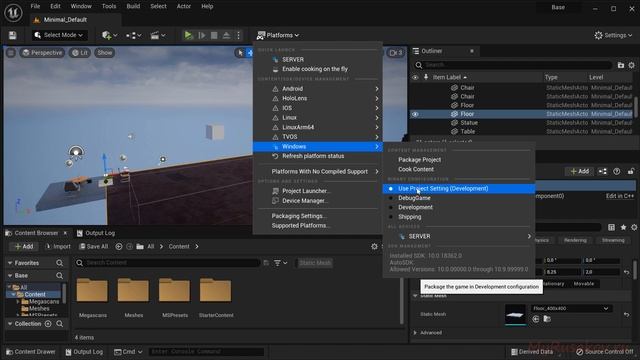The height and width of the screenshot is (360, 640).
Task: Click the Content Browser Add button
Action: pos(24,246)
